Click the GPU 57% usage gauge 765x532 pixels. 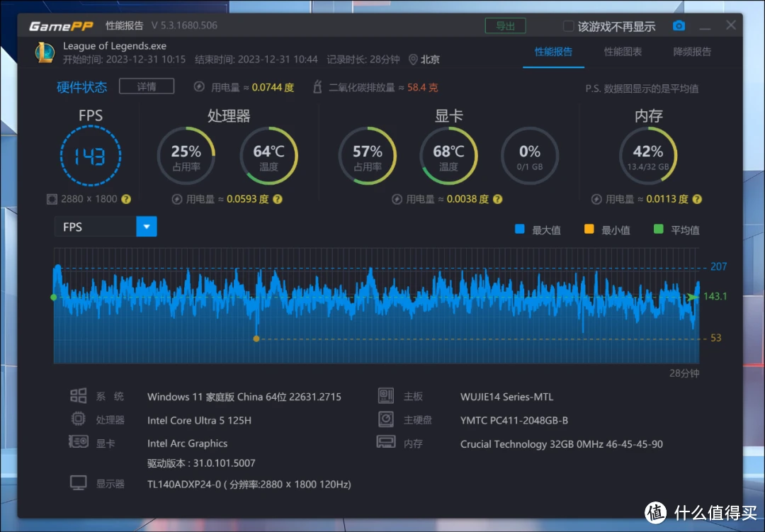pos(368,156)
